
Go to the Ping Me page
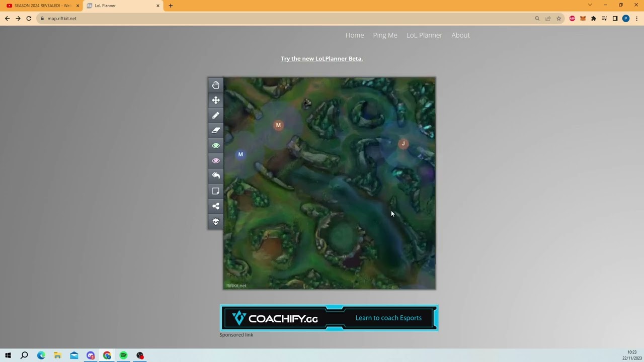(x=385, y=35)
